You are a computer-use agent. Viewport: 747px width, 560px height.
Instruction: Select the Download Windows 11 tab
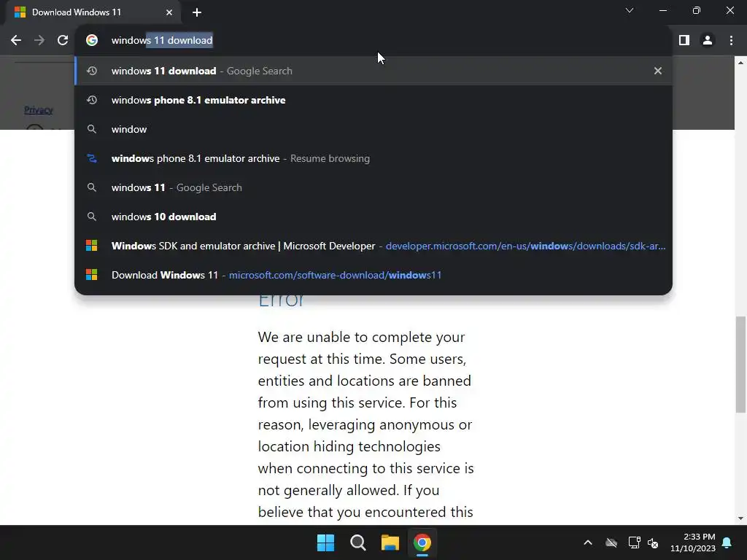tap(93, 12)
